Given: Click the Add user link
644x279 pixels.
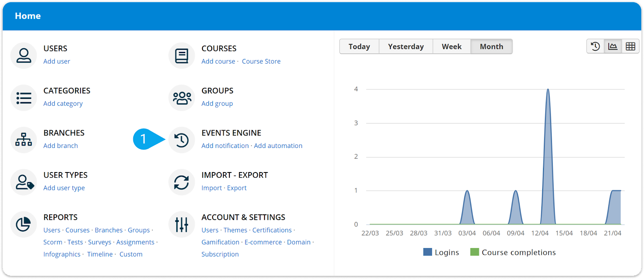Looking at the screenshot, I should point(57,61).
